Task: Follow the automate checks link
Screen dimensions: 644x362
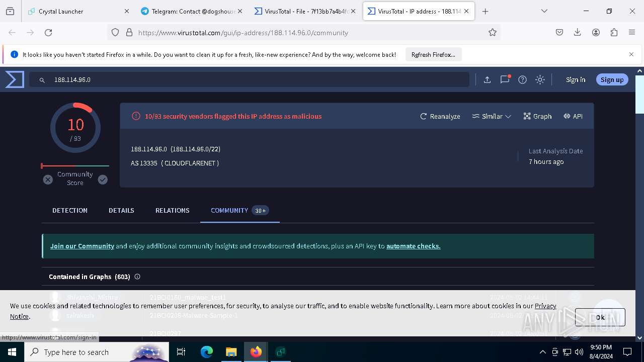Action: coord(413,246)
